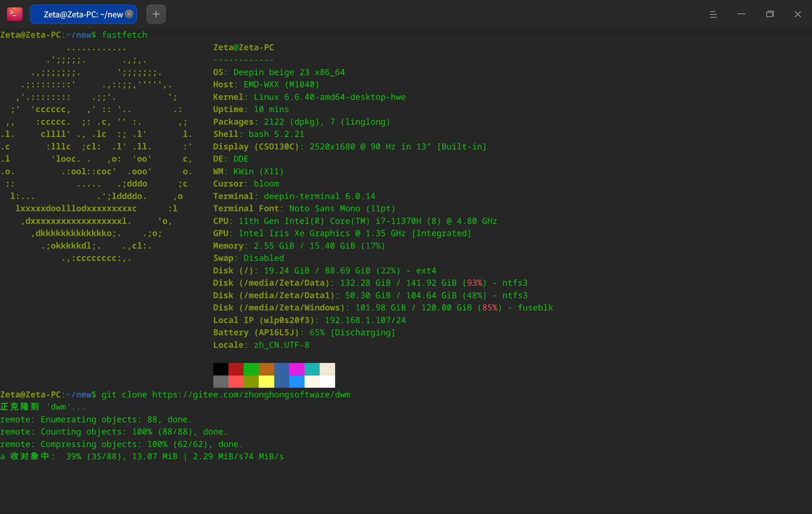The image size is (812, 514).
Task: Click the Local IP 192.168.1.107/24 value
Action: [365, 320]
